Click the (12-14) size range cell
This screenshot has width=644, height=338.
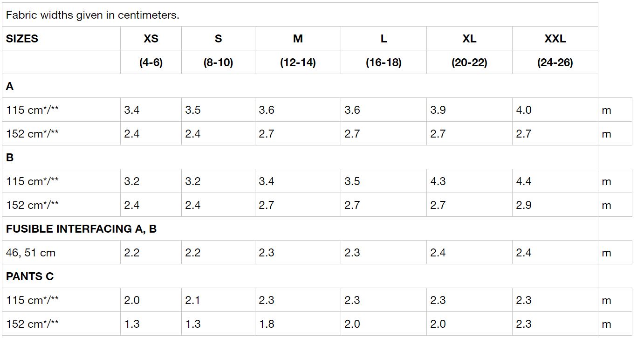[298, 62]
